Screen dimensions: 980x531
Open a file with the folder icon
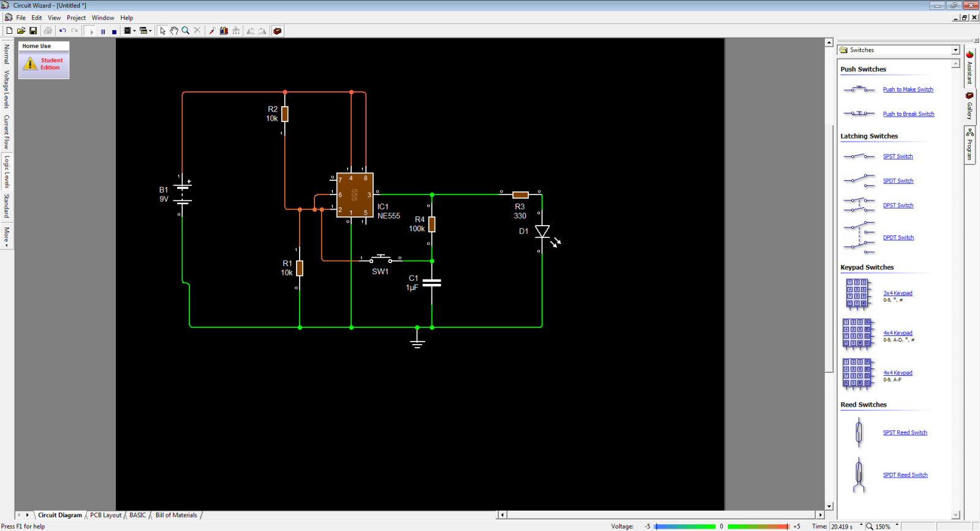tap(21, 31)
